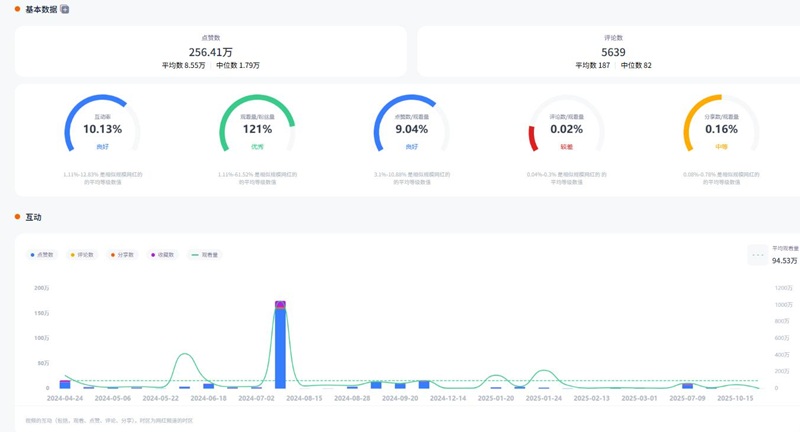Hide the 收藏数 series in chart
The image size is (800, 432).
click(x=162, y=255)
